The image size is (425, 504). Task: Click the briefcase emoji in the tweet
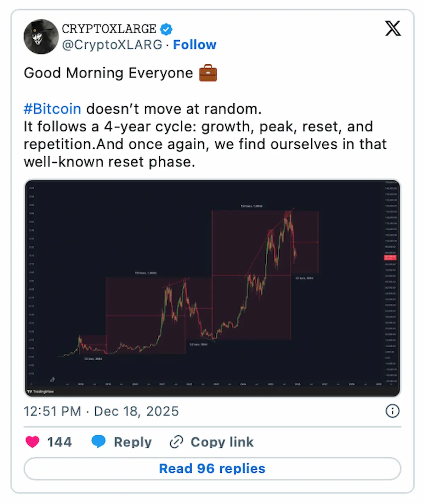208,73
